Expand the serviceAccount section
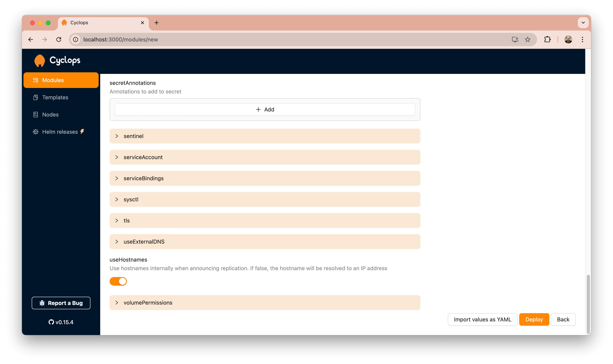Viewport: 613px width, 364px height. (x=117, y=157)
